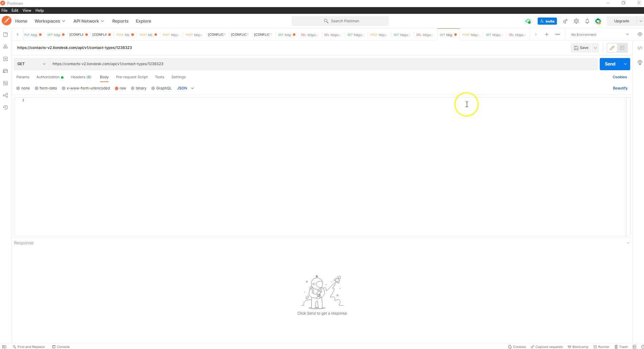Open the No Environment dropdown
The width and height of the screenshot is (644, 349).
pos(599,34)
